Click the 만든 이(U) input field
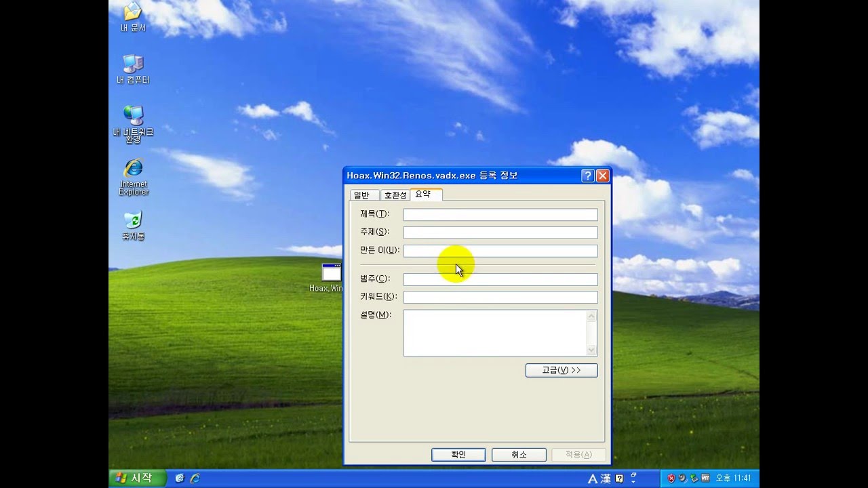This screenshot has height=488, width=868. pyautogui.click(x=500, y=251)
